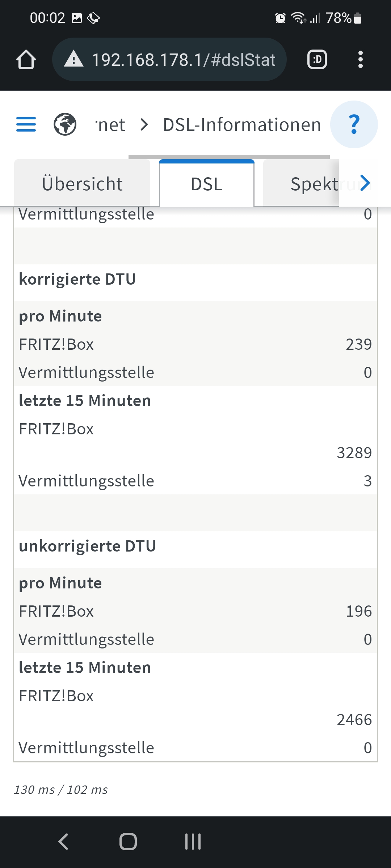Open Android recent apps

pyautogui.click(x=193, y=841)
